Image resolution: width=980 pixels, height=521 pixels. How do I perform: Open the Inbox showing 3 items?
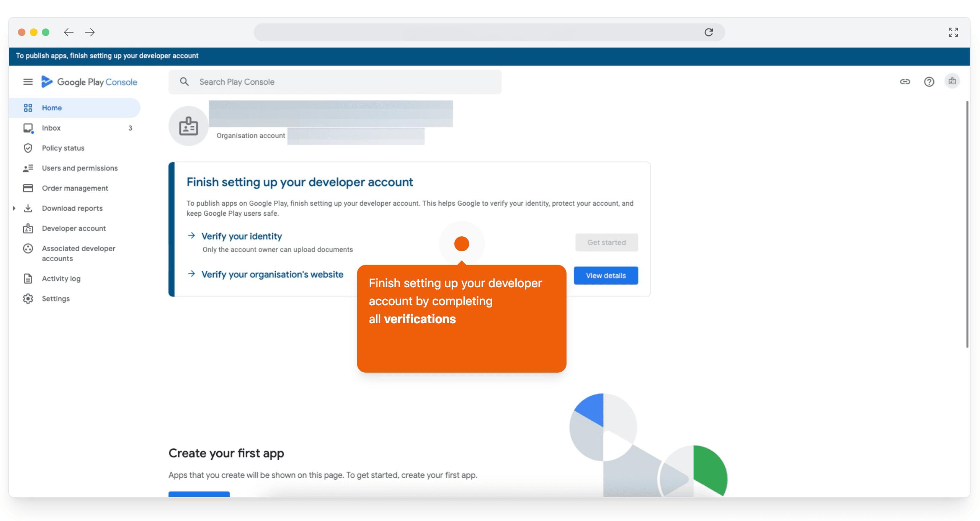click(51, 128)
